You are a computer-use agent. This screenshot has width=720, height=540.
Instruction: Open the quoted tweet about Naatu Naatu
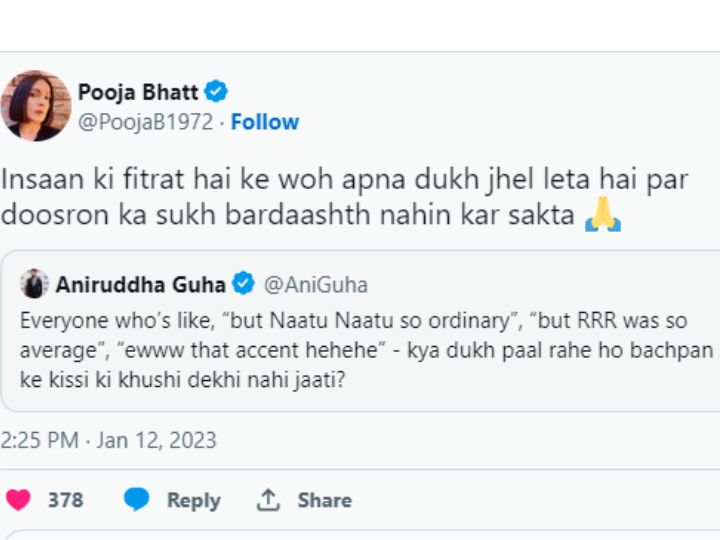[x=360, y=331]
